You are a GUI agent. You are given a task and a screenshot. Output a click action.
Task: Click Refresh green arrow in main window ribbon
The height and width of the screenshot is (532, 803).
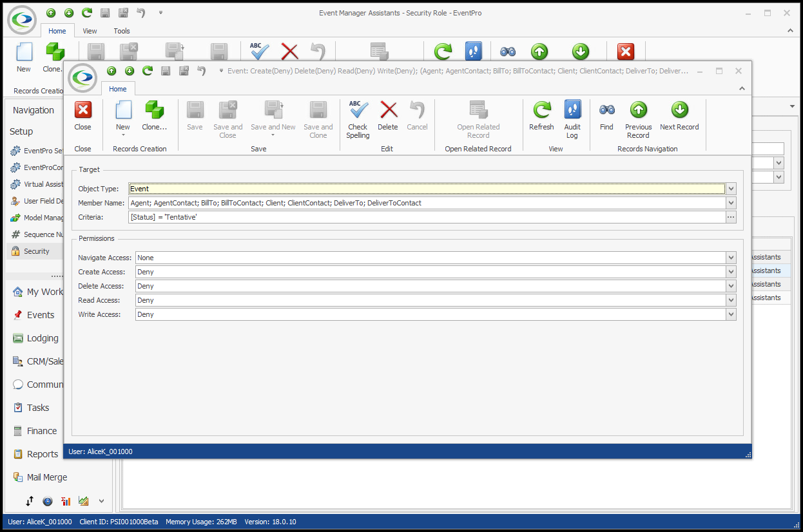(x=443, y=52)
